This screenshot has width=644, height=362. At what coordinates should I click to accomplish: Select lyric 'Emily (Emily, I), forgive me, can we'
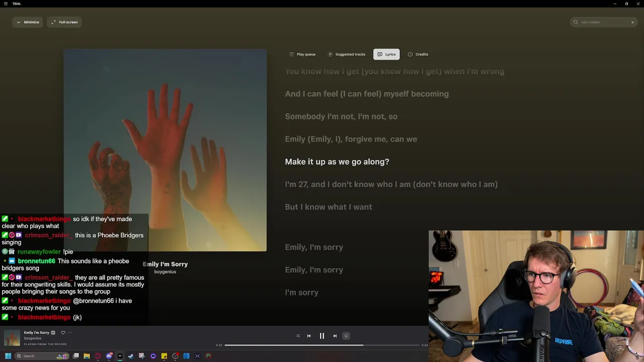[351, 139]
